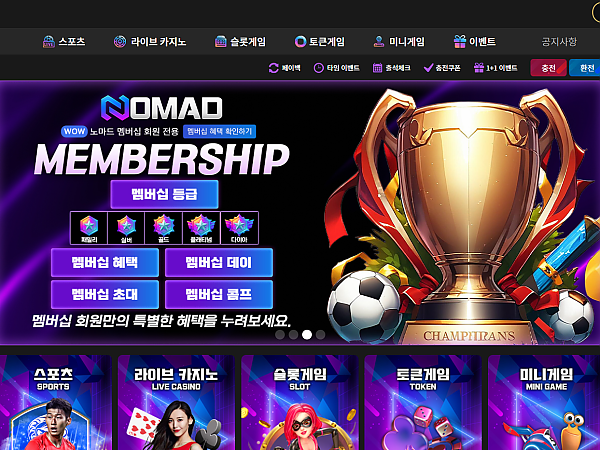Click the 토큰게임 ring icon in the top nav

point(300,41)
